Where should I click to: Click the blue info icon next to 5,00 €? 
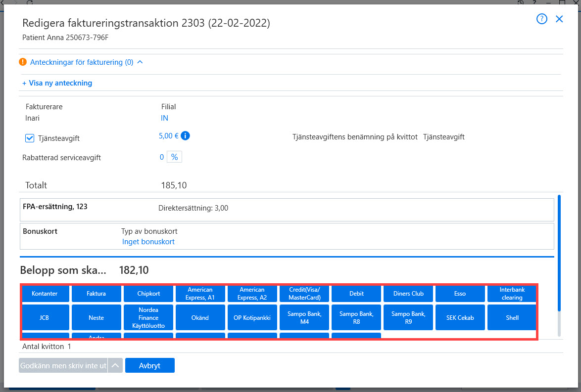click(x=185, y=136)
